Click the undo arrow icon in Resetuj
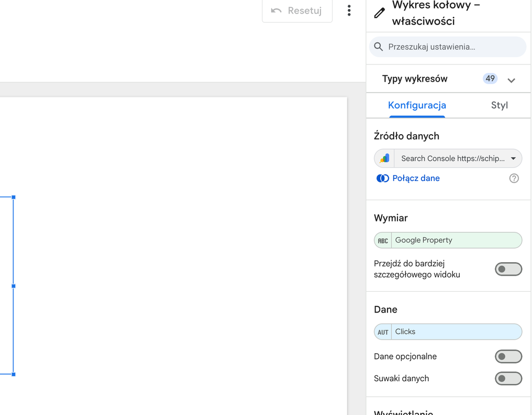Viewport: 532px width, 415px height. tap(276, 10)
